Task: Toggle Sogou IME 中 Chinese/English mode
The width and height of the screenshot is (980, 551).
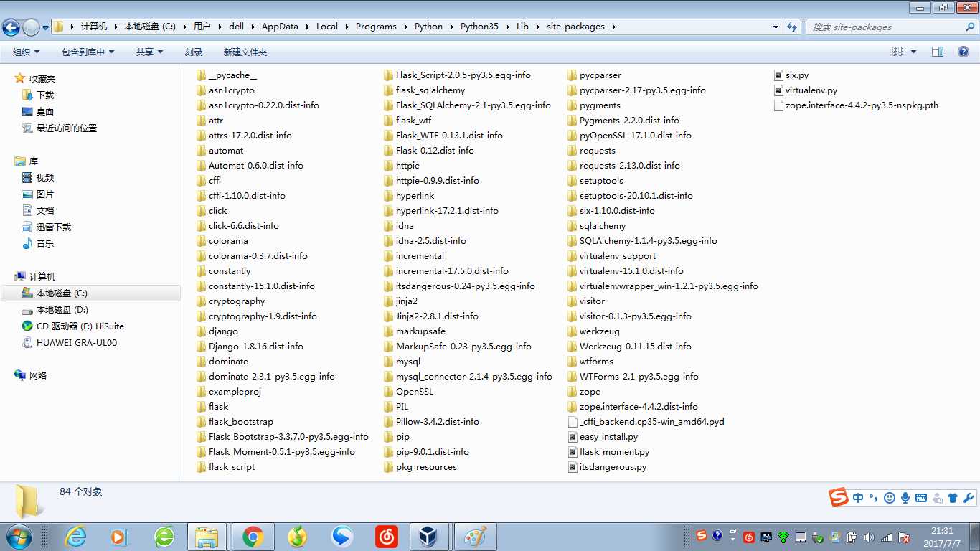Action: click(858, 497)
